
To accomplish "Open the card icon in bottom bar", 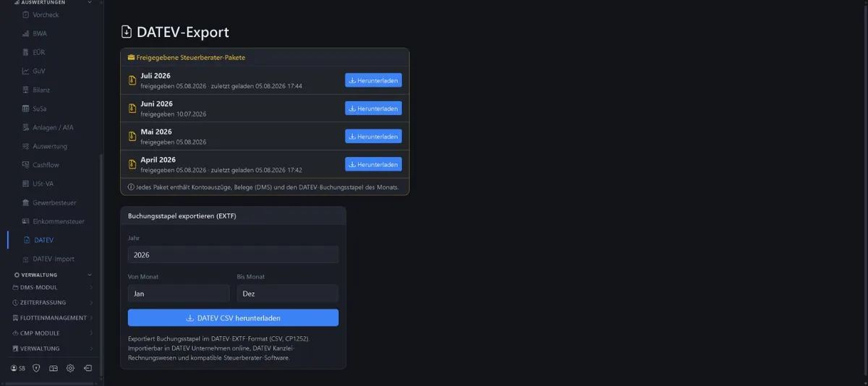I will [x=54, y=368].
